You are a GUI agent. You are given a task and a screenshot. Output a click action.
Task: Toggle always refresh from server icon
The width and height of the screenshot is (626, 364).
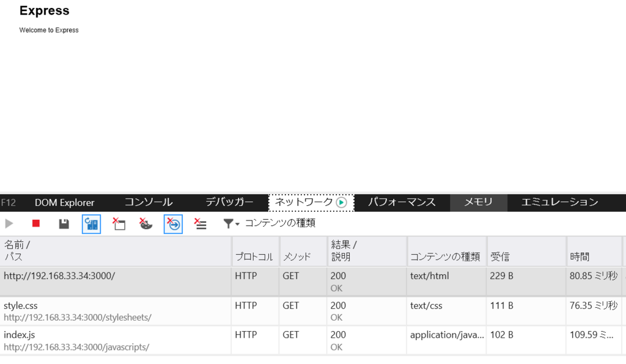92,224
